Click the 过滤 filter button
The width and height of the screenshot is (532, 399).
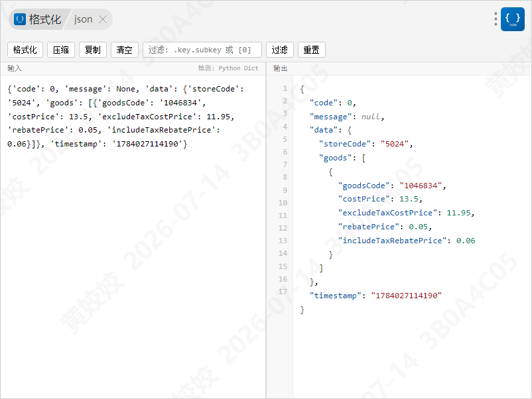click(279, 50)
